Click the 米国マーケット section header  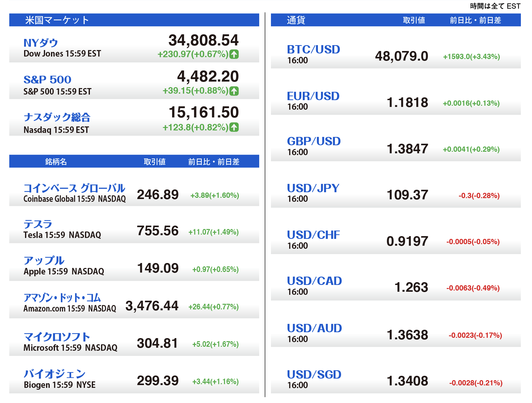57,20
